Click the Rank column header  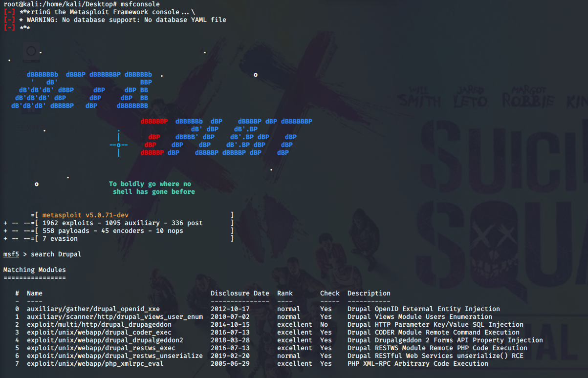pos(285,293)
